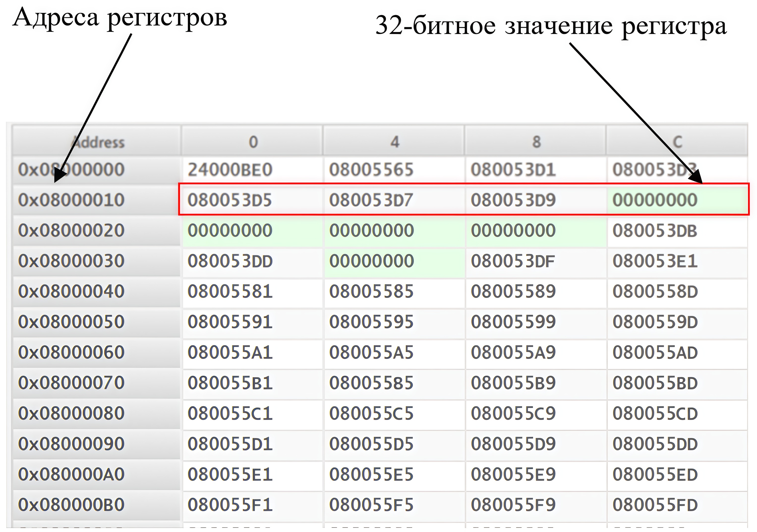Click cell value 080055A5

pyautogui.click(x=371, y=352)
